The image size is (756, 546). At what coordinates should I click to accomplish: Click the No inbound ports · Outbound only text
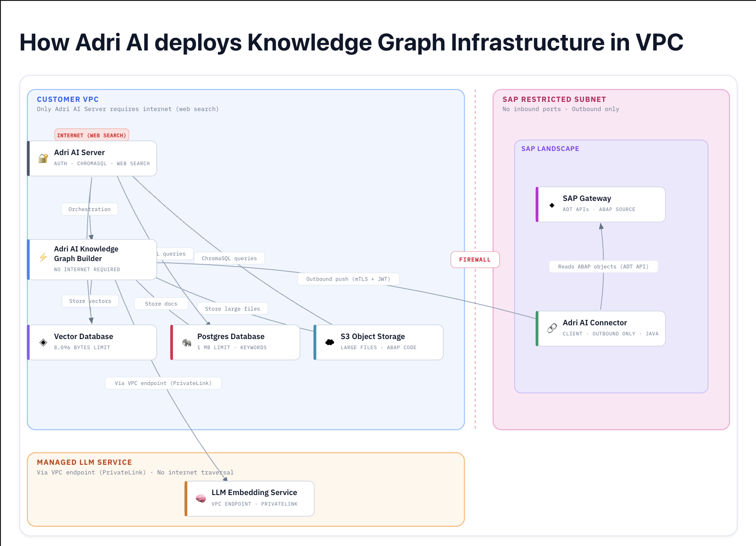(x=561, y=109)
